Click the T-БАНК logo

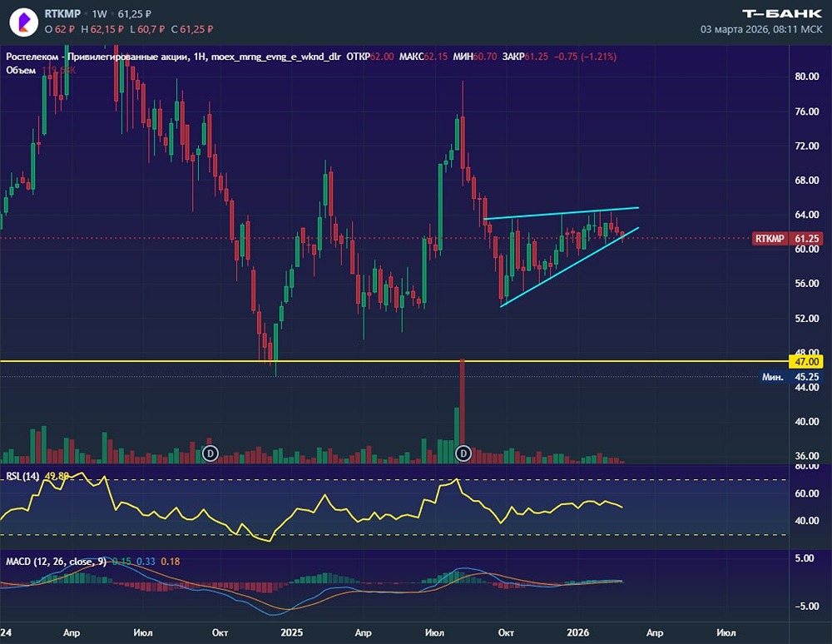pos(782,14)
